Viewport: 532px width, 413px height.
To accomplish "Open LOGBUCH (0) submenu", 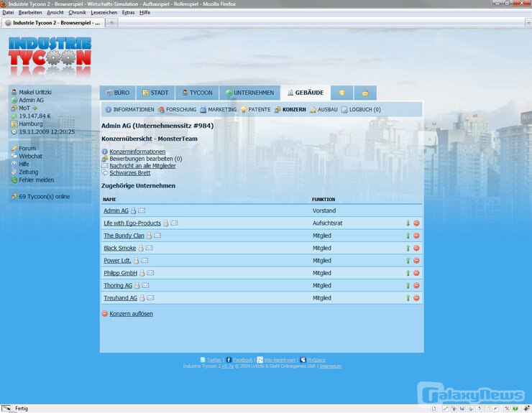I will [361, 109].
